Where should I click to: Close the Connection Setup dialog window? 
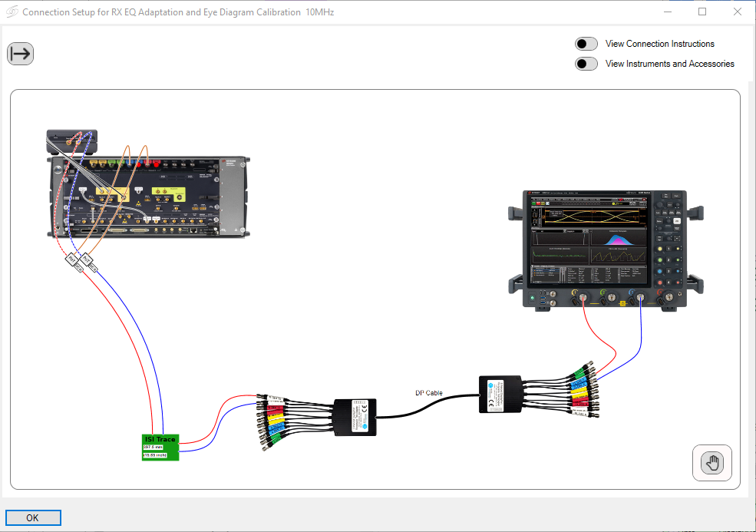pyautogui.click(x=738, y=12)
